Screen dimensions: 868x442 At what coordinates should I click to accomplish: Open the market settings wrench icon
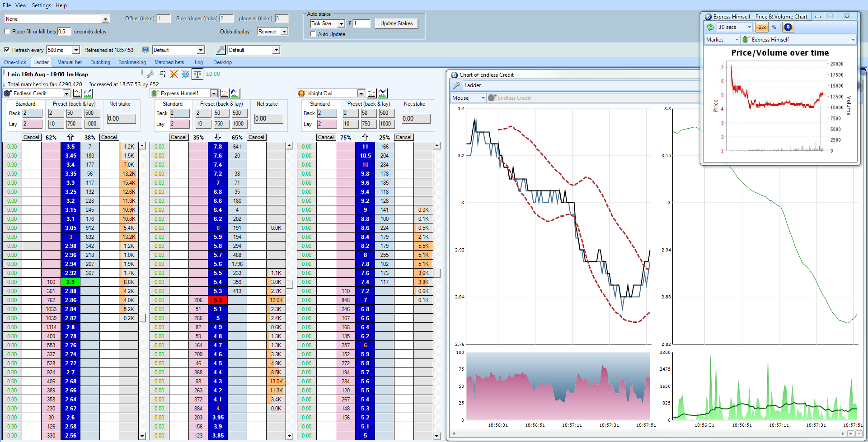coord(151,74)
